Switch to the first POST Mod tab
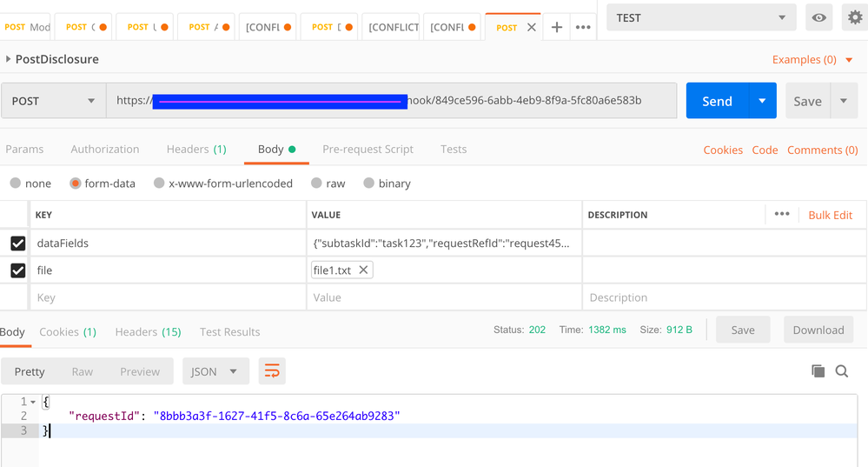868x467 pixels. (x=25, y=27)
